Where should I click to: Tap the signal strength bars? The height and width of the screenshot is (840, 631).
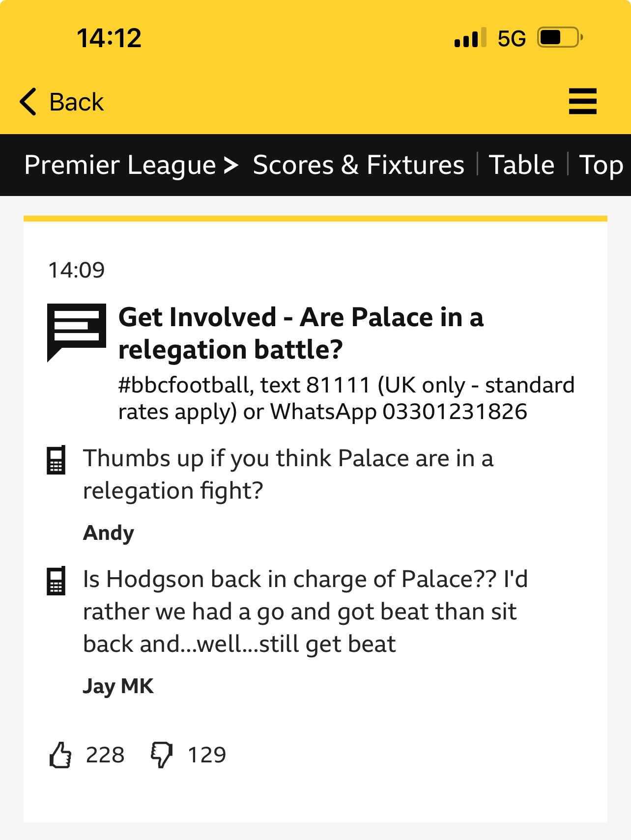tap(470, 37)
